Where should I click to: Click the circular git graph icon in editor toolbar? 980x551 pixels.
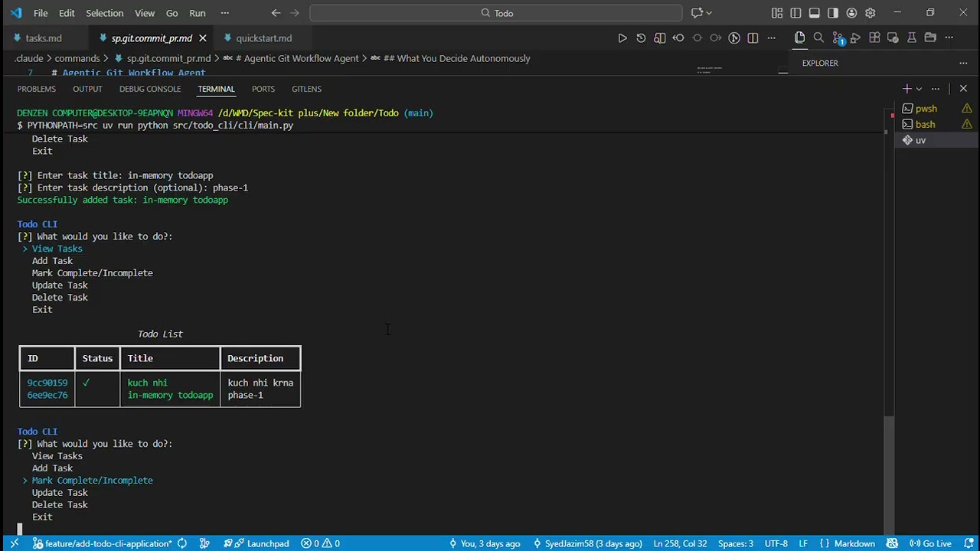click(x=734, y=38)
